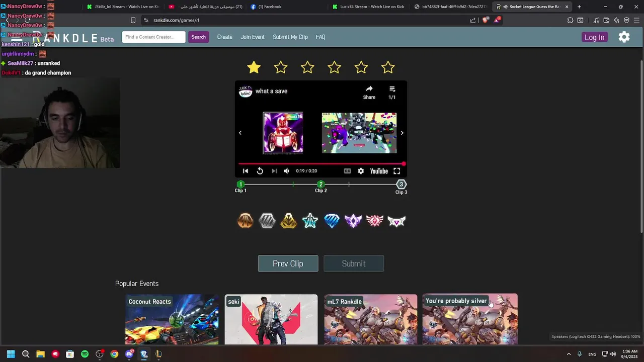Seek on the red video progress bar
The width and height of the screenshot is (644, 362).
[321, 164]
